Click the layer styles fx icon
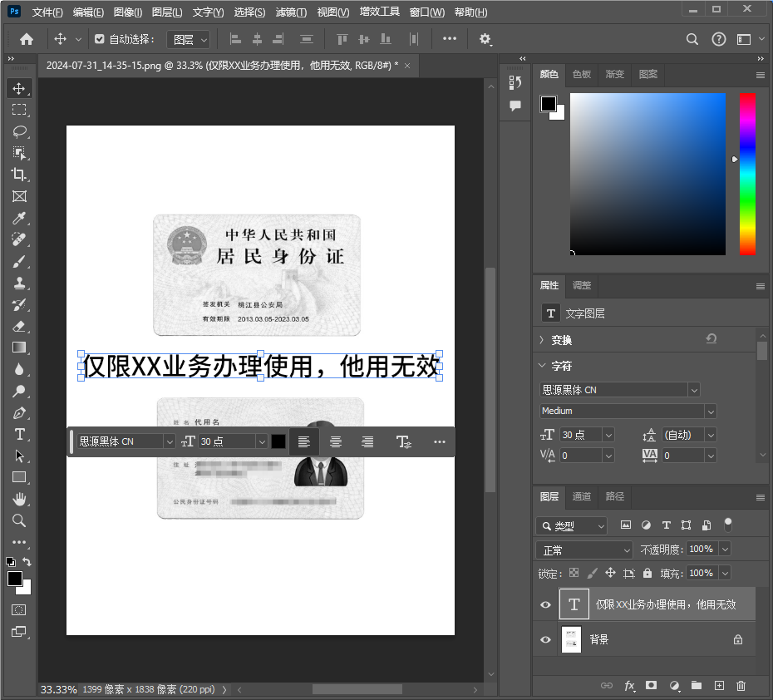The image size is (773, 700). 629,686
